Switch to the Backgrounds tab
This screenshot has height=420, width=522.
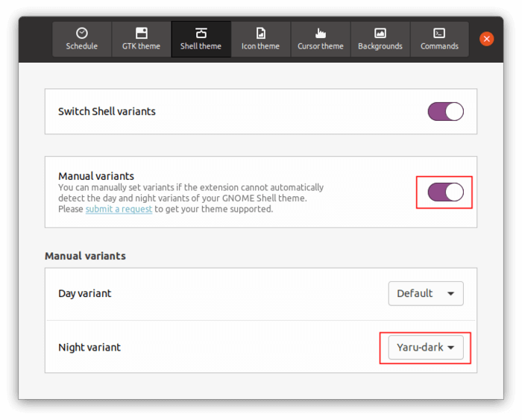coord(380,40)
